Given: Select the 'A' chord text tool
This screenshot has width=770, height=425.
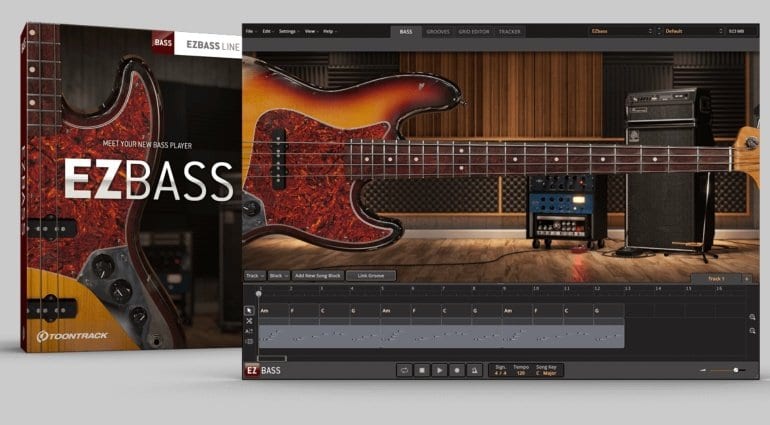Looking at the screenshot, I should coord(249,332).
